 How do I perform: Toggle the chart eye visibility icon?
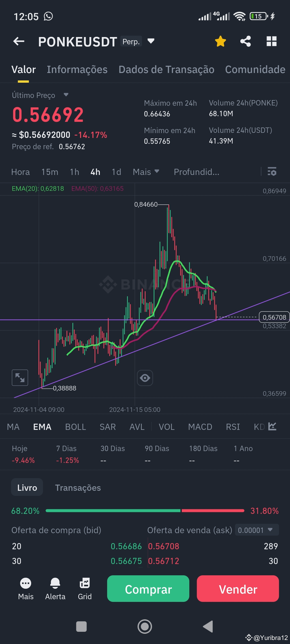pyautogui.click(x=145, y=378)
